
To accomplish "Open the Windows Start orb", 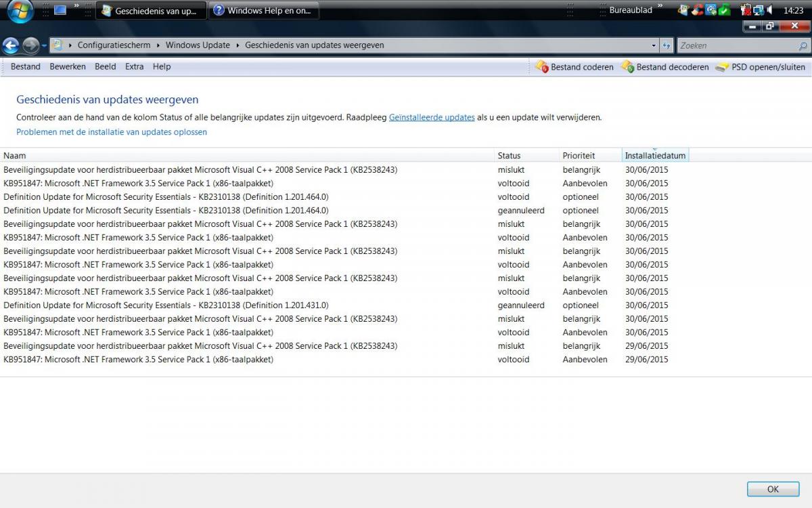I will point(20,10).
